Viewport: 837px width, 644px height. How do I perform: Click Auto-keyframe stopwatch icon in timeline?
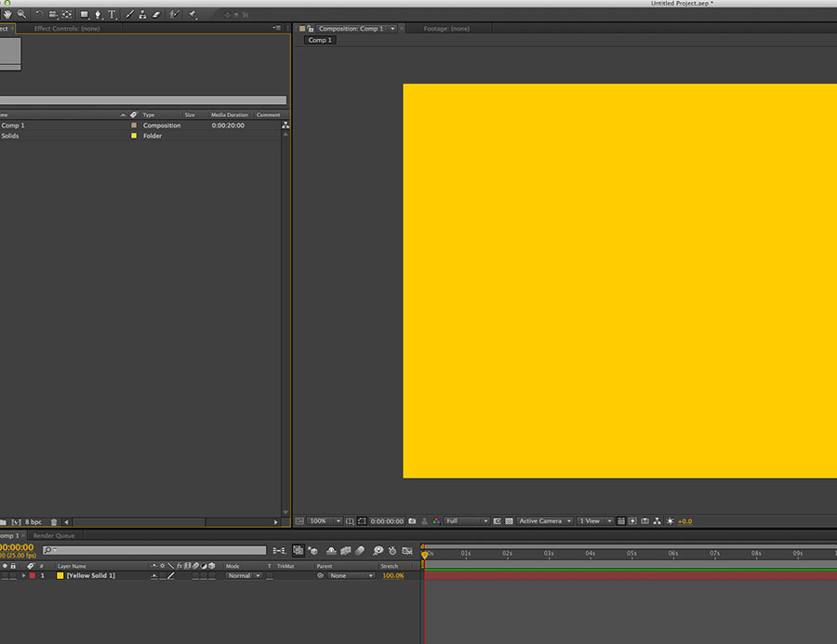click(392, 551)
